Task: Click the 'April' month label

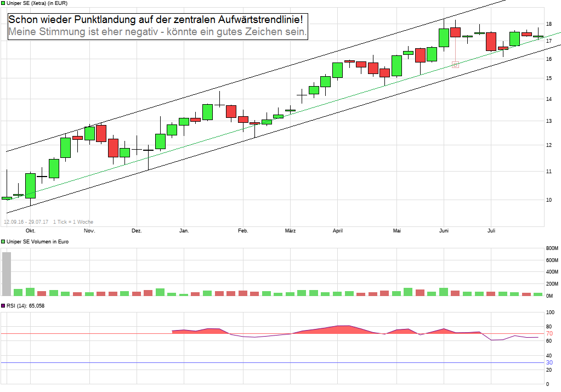Action: coord(337,231)
